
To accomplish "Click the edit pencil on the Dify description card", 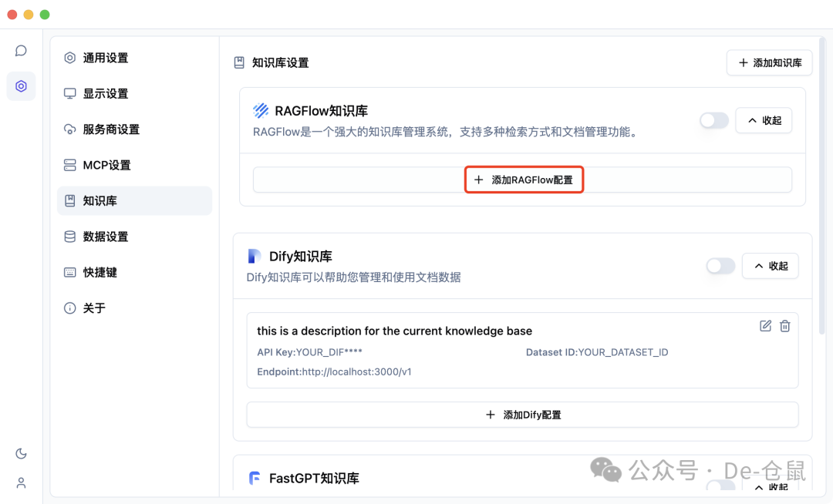I will pyautogui.click(x=765, y=326).
